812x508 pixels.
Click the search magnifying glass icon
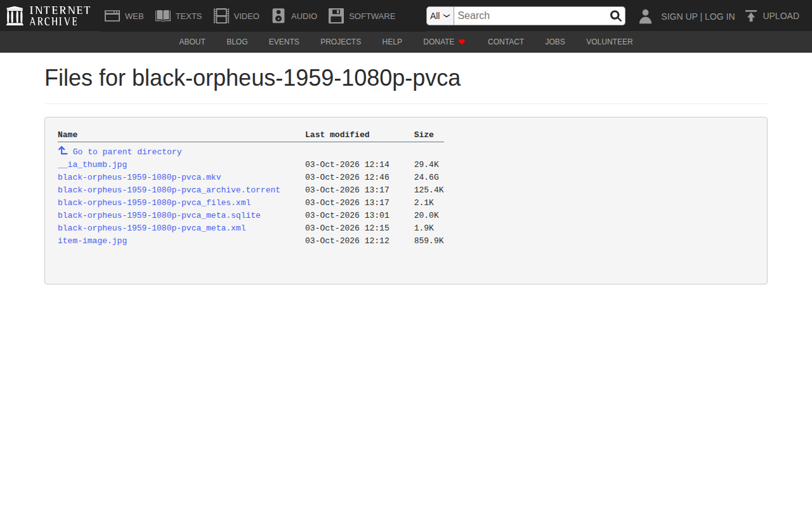click(615, 16)
